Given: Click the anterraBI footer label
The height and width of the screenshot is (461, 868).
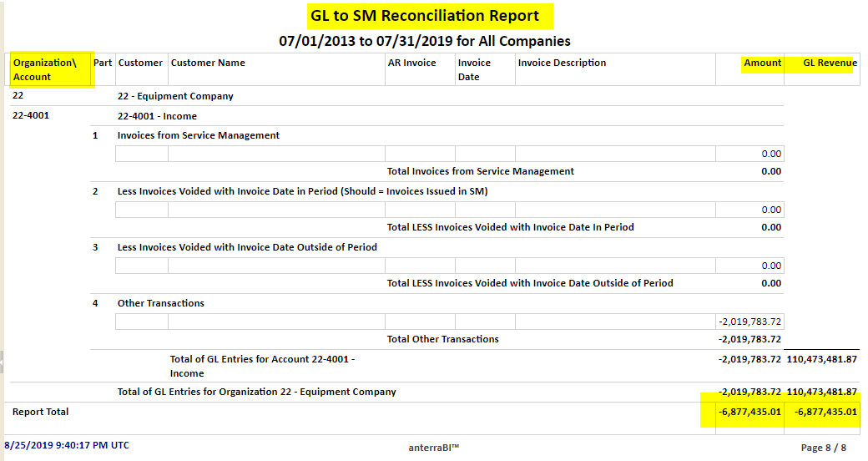Looking at the screenshot, I should click(x=434, y=448).
